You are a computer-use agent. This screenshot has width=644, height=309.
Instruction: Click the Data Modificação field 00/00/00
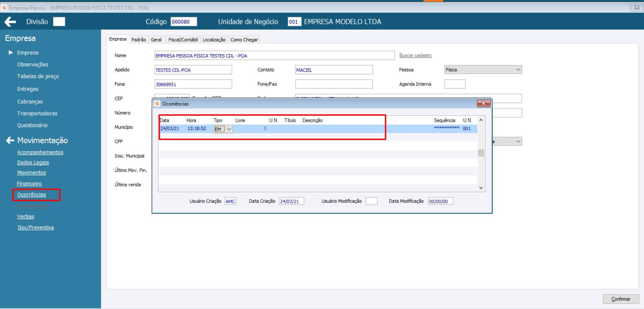pos(440,201)
